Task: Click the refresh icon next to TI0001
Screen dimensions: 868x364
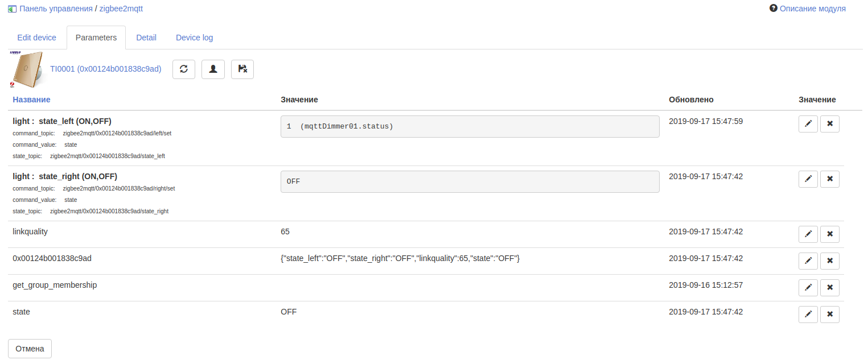Action: click(184, 69)
